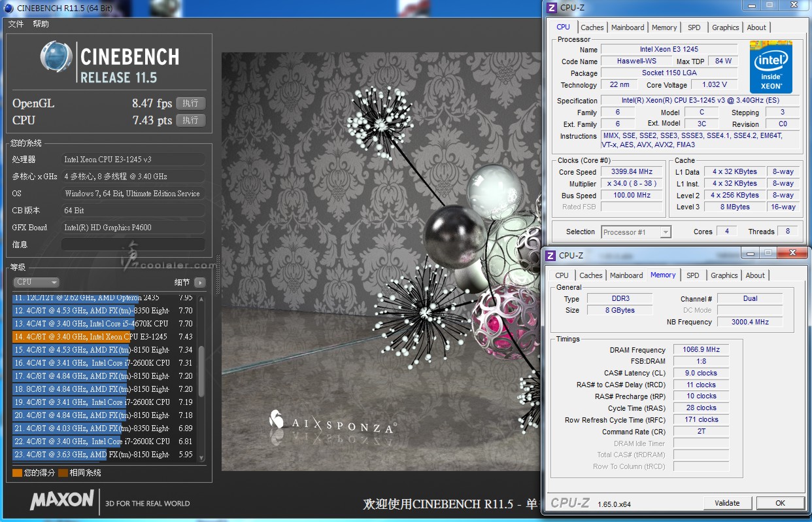Minimize the bottom CPU-Z Memory window

(x=749, y=252)
